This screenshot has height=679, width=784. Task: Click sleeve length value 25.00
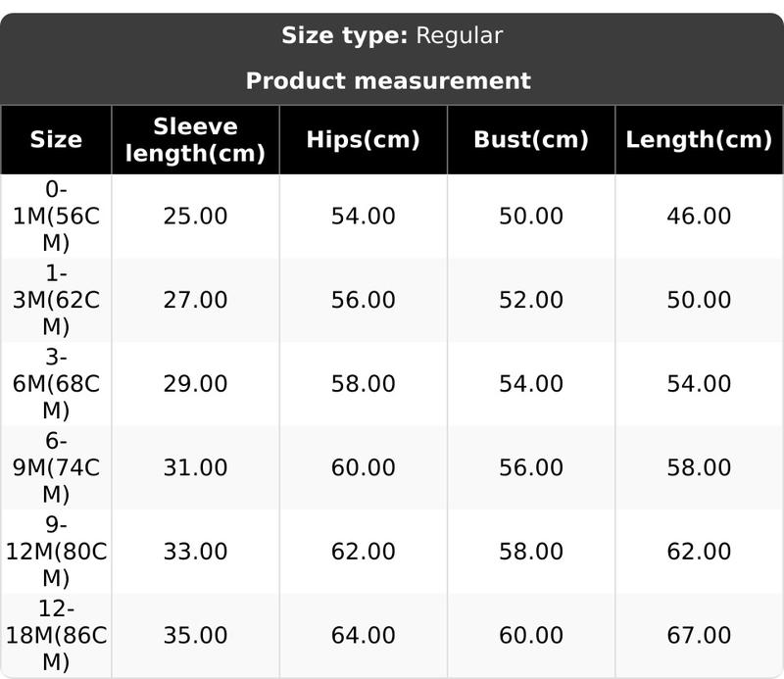[195, 216]
